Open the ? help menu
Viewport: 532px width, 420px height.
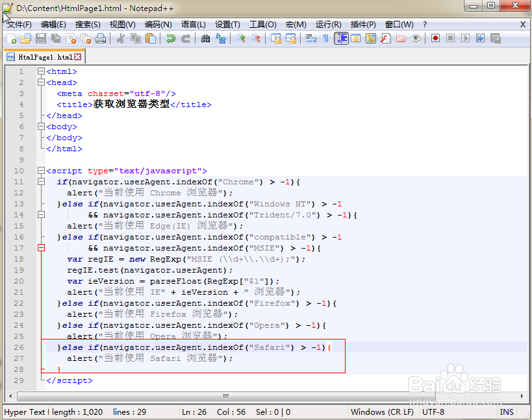tap(425, 25)
